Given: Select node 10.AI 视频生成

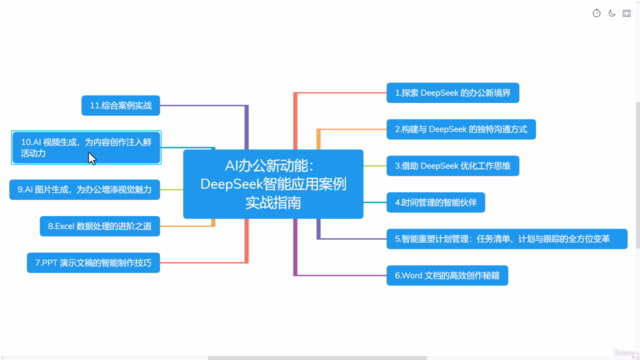Looking at the screenshot, I should click(x=86, y=147).
